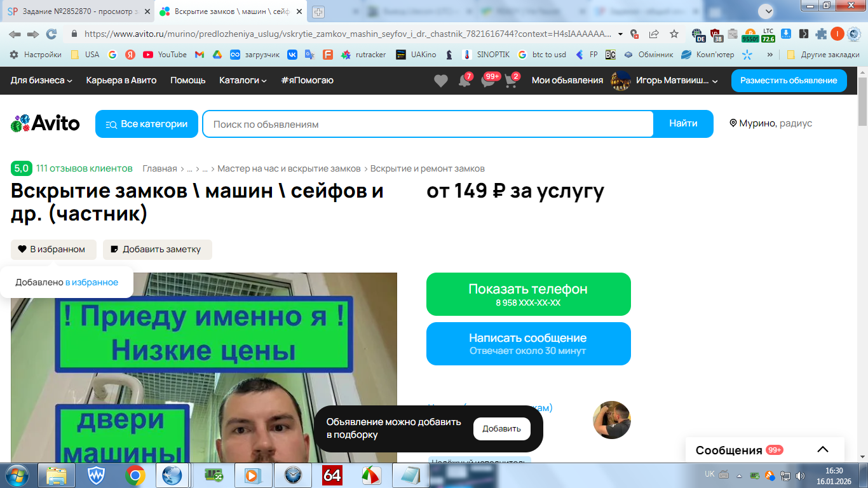
Task: Click the Windows Start button
Action: click(17, 475)
